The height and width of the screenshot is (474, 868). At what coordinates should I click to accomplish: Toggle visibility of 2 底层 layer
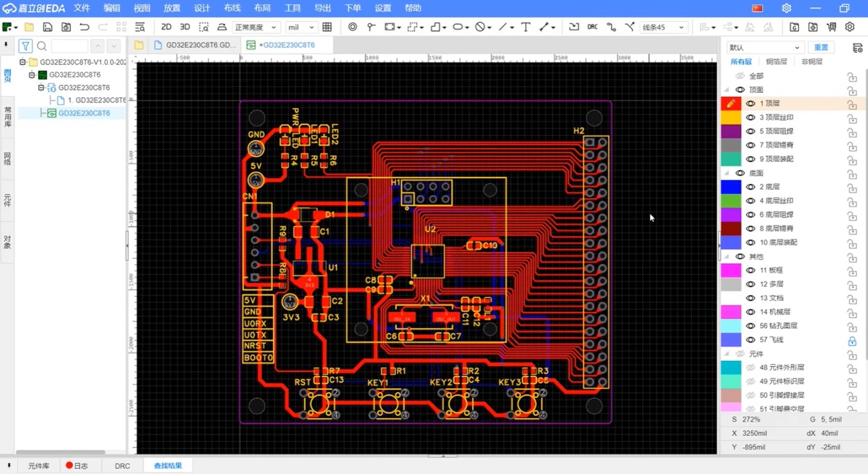(750, 187)
